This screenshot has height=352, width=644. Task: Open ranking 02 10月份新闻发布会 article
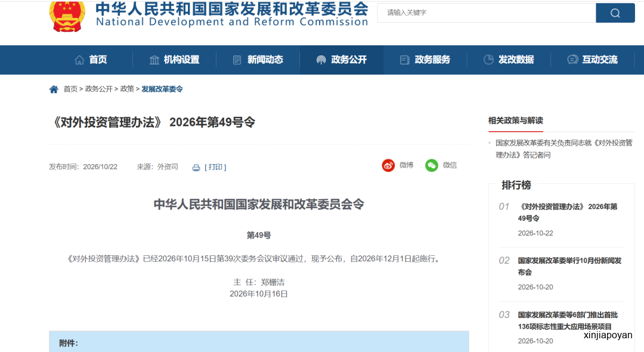569,266
